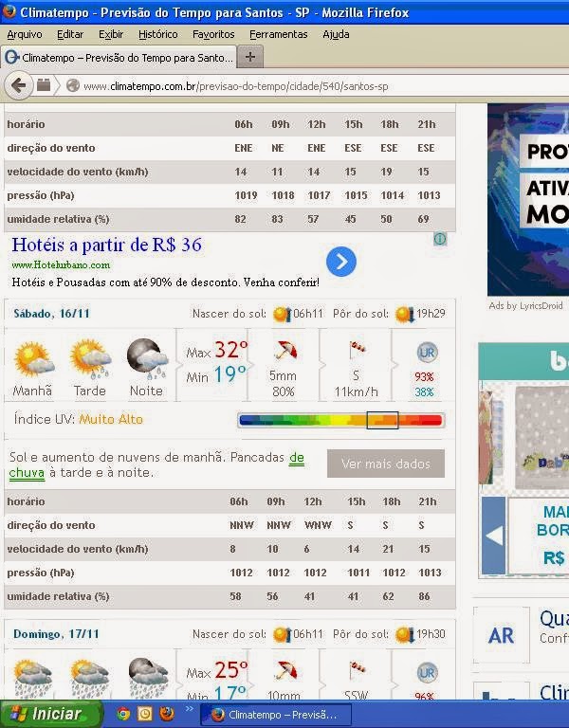Click the blue arrow on Hotel Urbano ad
Viewport: 569px width, 728px height.
[341, 262]
